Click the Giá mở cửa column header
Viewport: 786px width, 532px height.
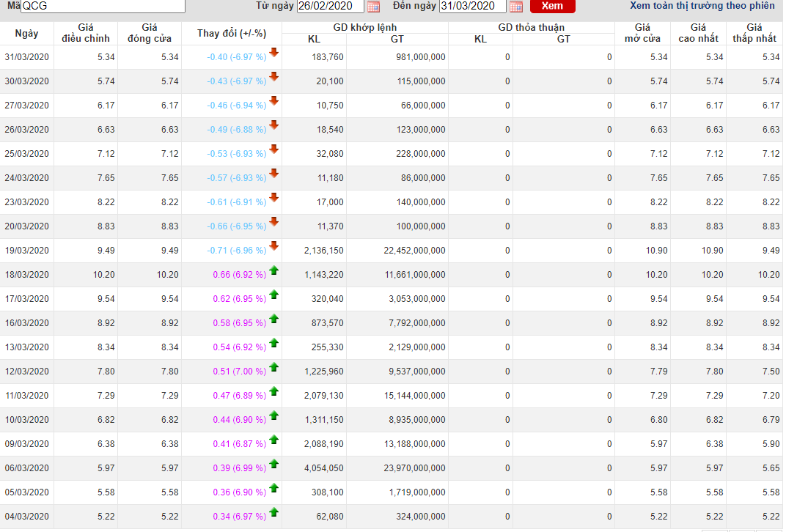(642, 33)
